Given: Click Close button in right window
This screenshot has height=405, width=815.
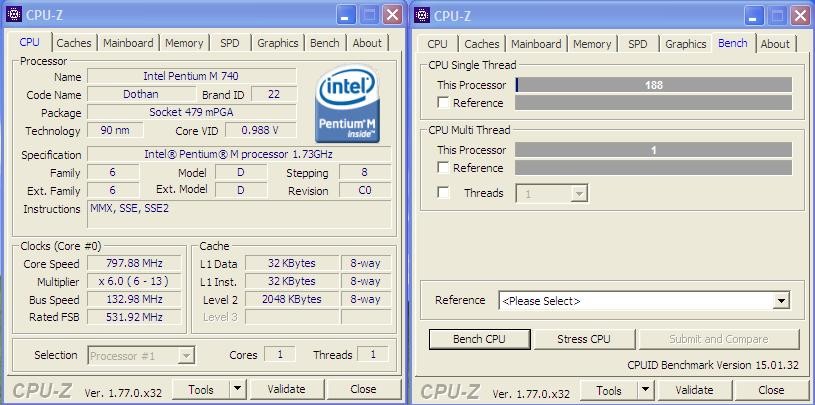Looking at the screenshot, I should [x=771, y=390].
